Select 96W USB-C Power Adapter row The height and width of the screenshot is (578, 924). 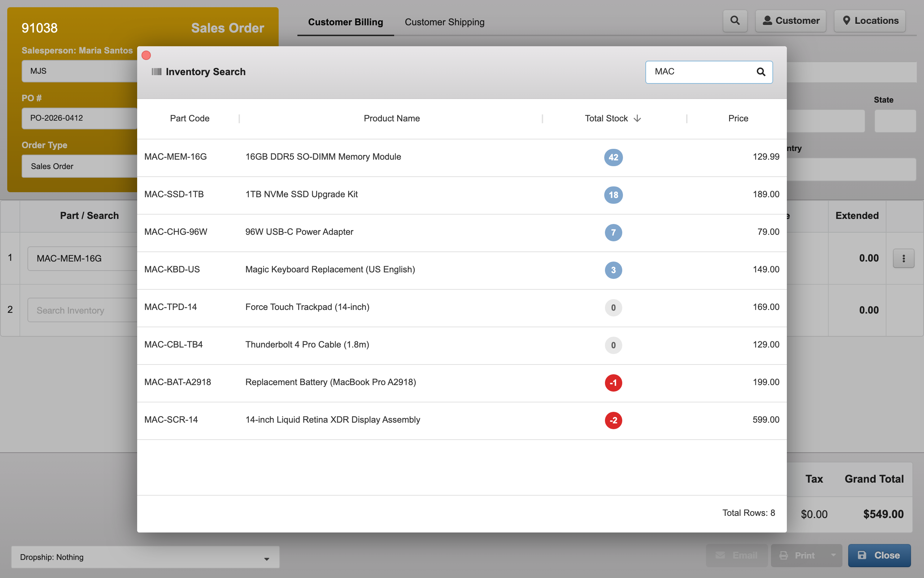tap(462, 232)
